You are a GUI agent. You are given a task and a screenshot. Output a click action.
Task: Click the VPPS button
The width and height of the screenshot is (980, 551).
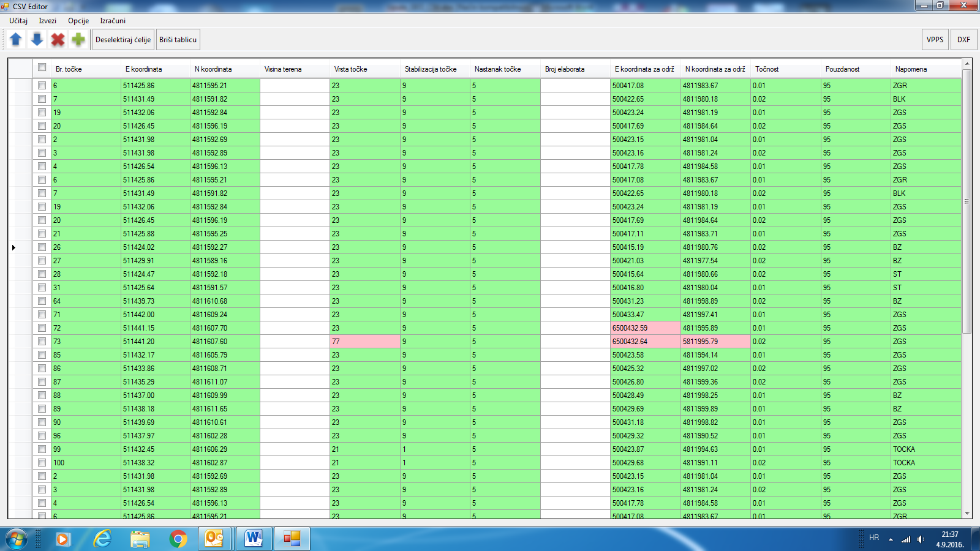[x=935, y=40]
